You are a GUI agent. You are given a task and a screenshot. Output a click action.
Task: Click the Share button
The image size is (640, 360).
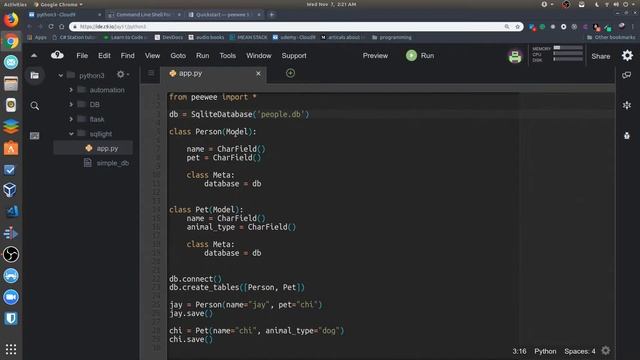coord(600,56)
